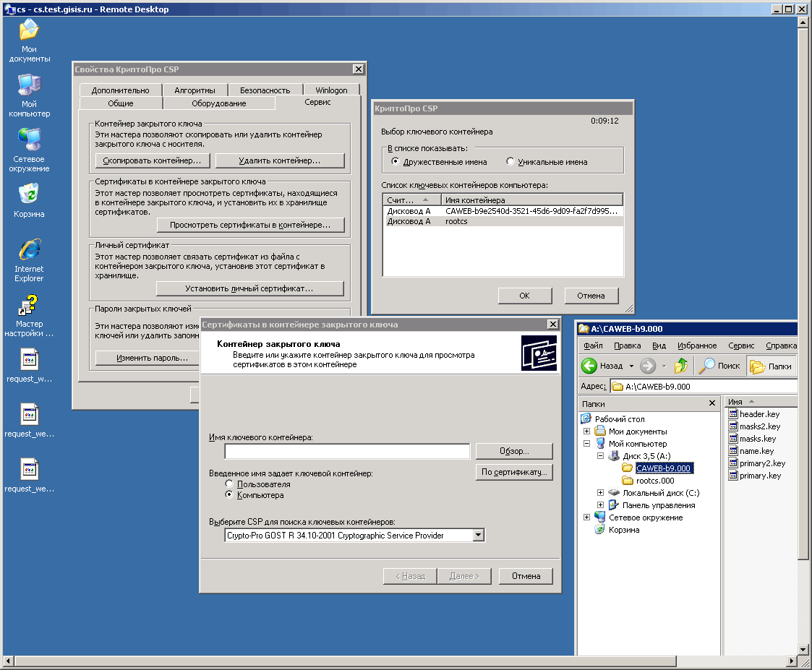Screen dimensions: 812x670
Task: Toggle the Папки folders pane button
Action: coord(771,366)
